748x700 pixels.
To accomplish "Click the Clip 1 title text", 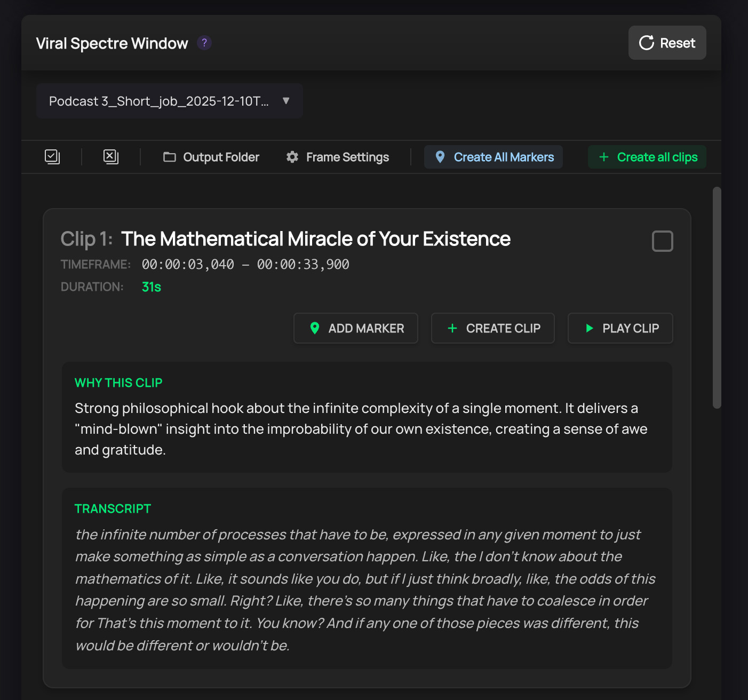I will click(x=315, y=239).
